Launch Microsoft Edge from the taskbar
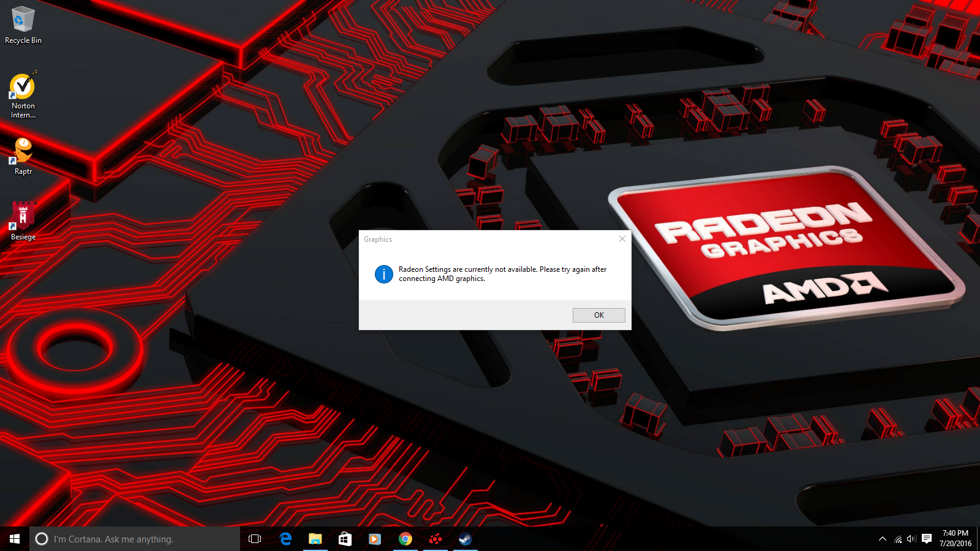 point(285,539)
